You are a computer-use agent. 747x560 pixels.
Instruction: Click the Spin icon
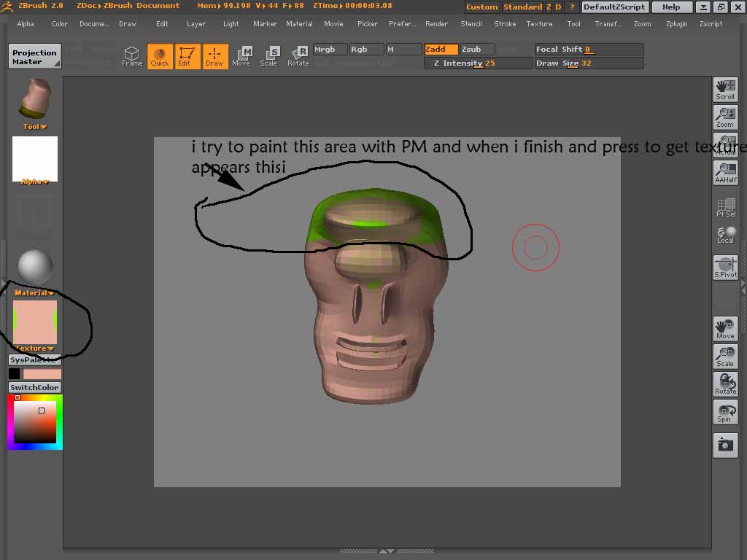coord(725,412)
